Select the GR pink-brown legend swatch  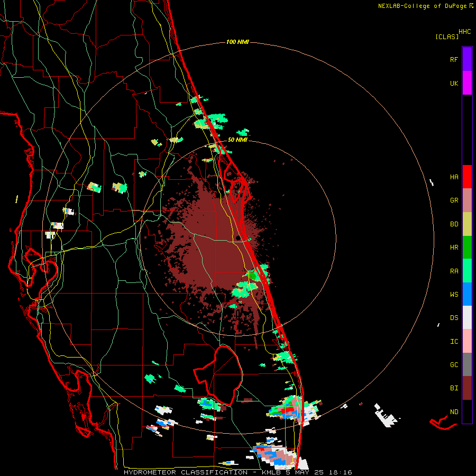coord(467,200)
